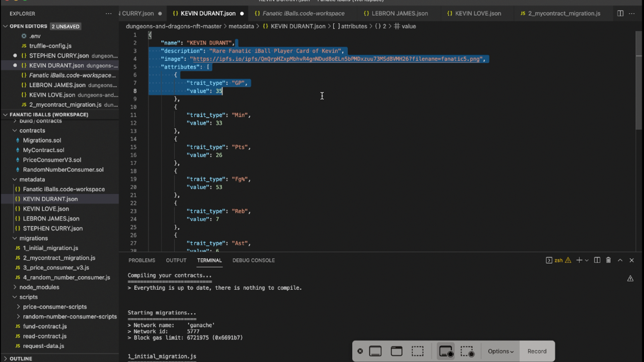Open editor more actions ellipsis
Image resolution: width=644 pixels, height=362 pixels.
pos(632,13)
